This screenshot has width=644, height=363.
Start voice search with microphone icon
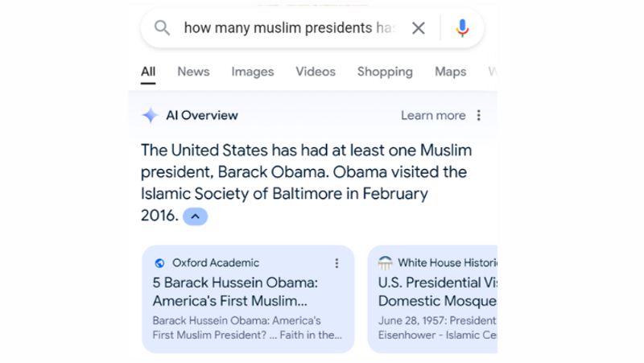462,28
